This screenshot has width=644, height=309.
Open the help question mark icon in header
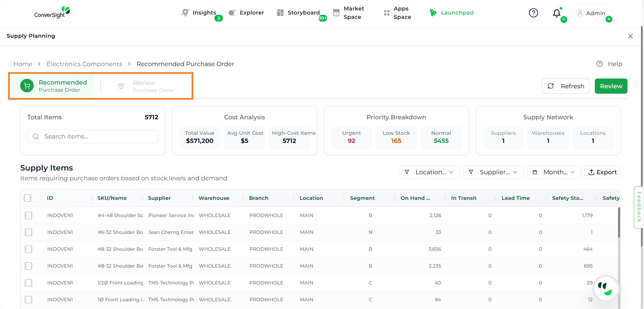pos(533,13)
